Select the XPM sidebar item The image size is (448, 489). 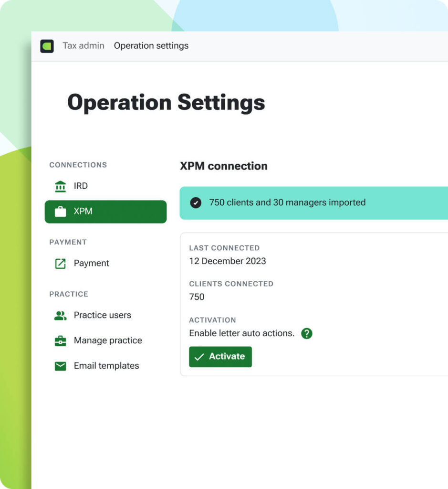[x=105, y=212]
